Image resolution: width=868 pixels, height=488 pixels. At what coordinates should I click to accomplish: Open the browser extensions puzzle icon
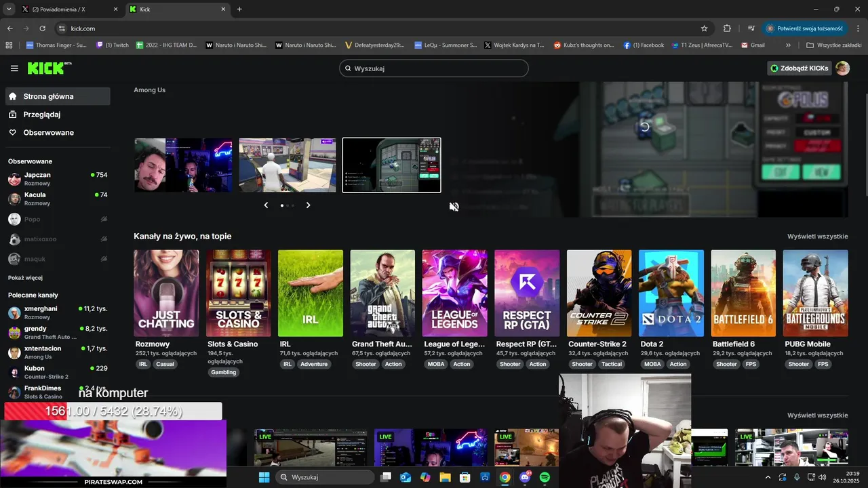tap(727, 28)
